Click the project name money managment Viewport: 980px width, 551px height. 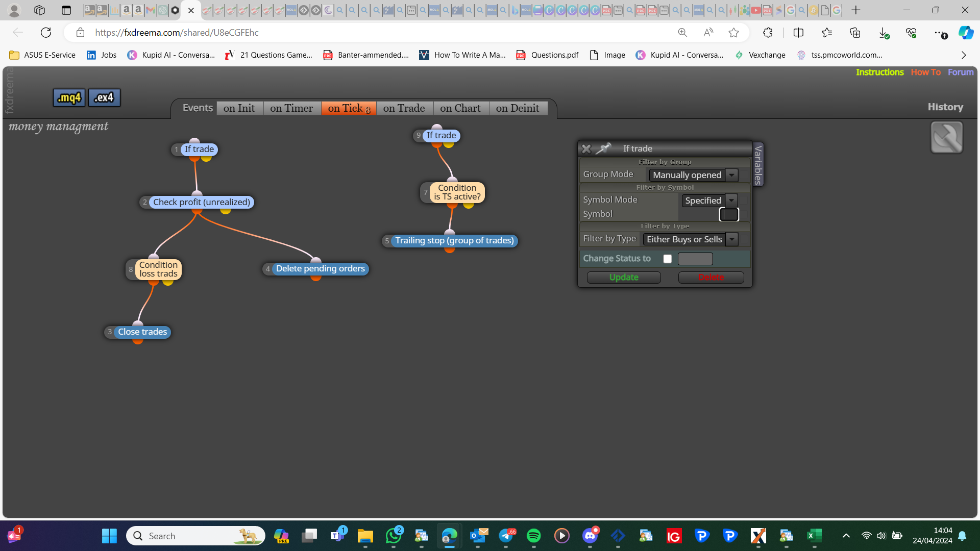[59, 126]
